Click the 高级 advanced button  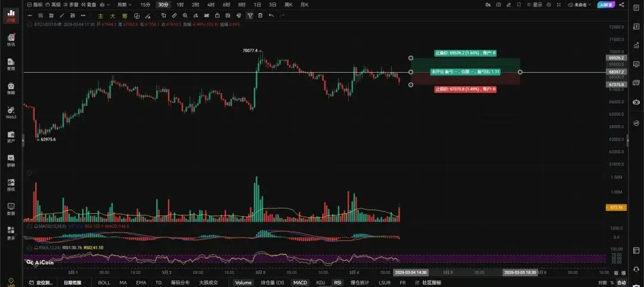pos(53,5)
